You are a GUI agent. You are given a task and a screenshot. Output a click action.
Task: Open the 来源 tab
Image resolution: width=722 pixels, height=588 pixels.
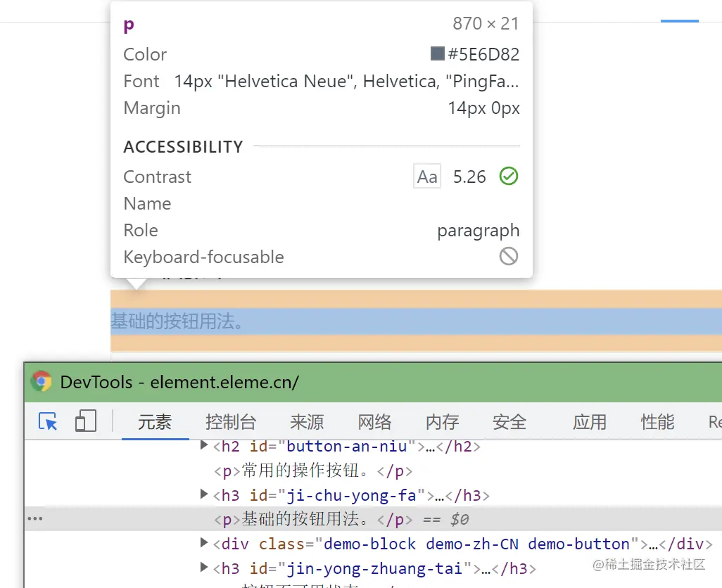pos(307,422)
